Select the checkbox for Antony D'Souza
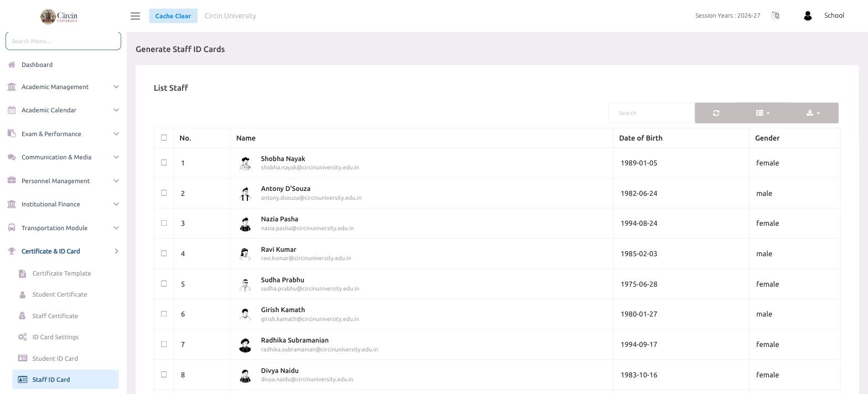This screenshot has width=868, height=394. pyautogui.click(x=164, y=193)
